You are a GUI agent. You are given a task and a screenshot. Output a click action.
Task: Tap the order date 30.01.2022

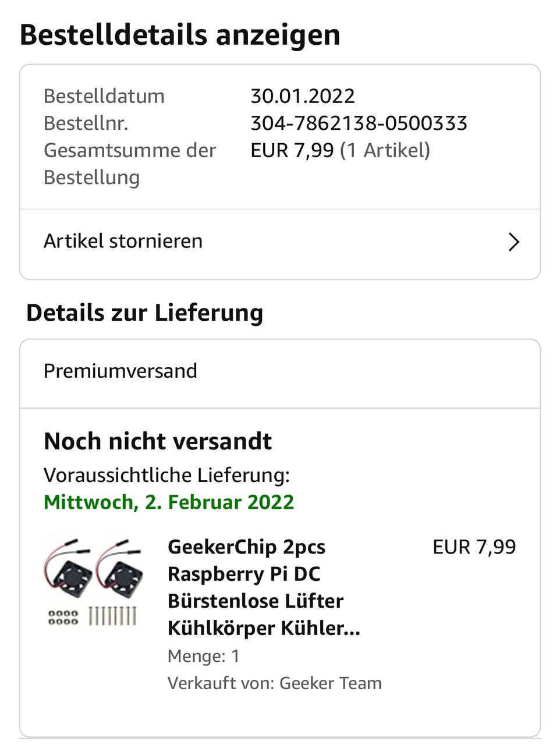tap(303, 96)
